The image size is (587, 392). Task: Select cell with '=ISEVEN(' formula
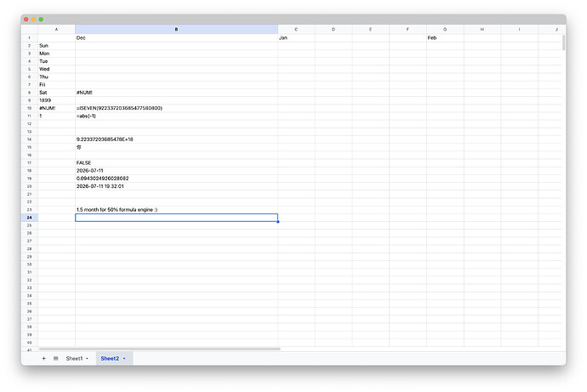coord(176,108)
